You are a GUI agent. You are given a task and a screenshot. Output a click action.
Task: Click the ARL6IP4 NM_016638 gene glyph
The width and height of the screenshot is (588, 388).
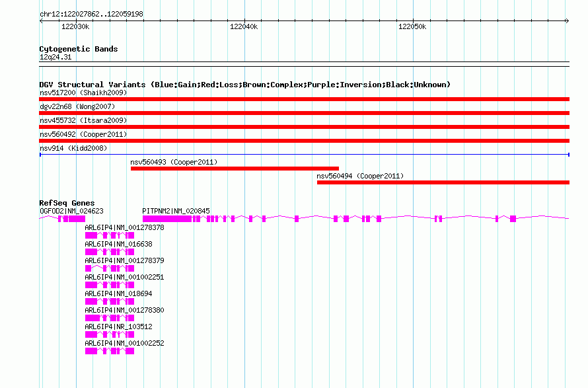[110, 252]
